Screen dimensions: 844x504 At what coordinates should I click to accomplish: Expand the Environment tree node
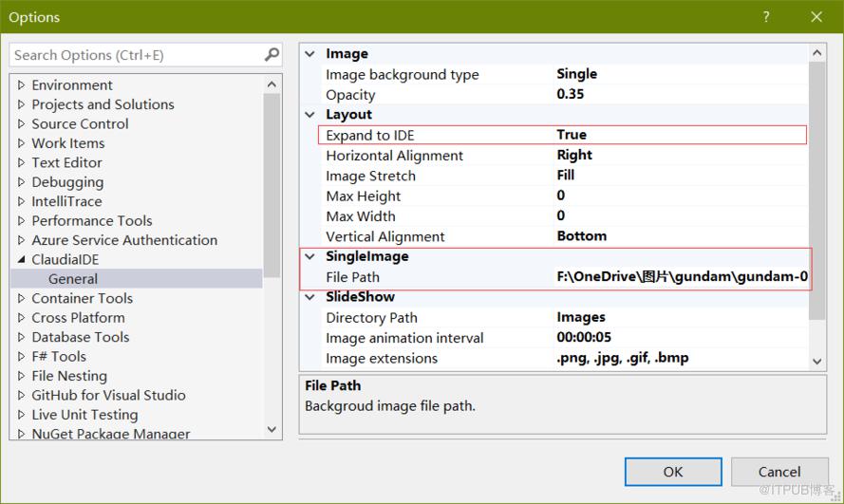pos(22,85)
